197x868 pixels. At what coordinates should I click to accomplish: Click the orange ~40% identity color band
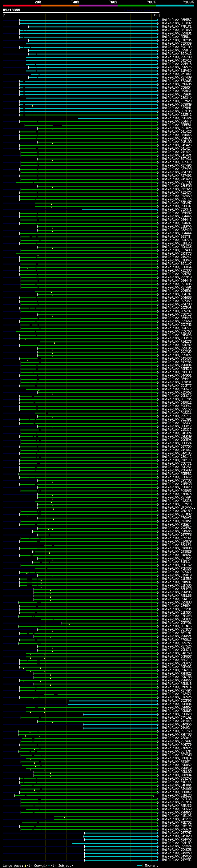coord(60,6)
